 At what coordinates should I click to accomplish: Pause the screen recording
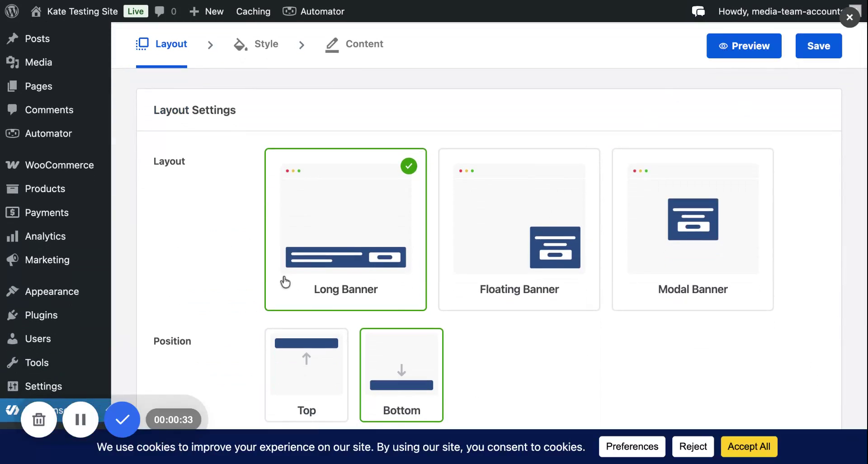tap(80, 420)
